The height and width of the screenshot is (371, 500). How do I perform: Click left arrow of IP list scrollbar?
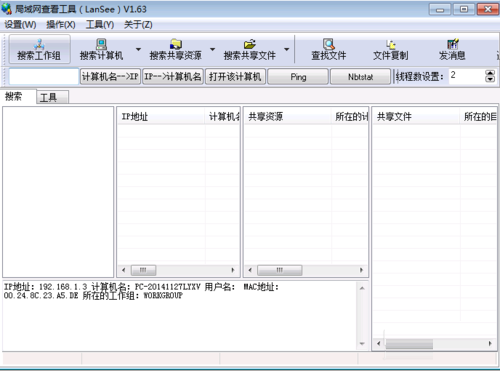pos(124,270)
